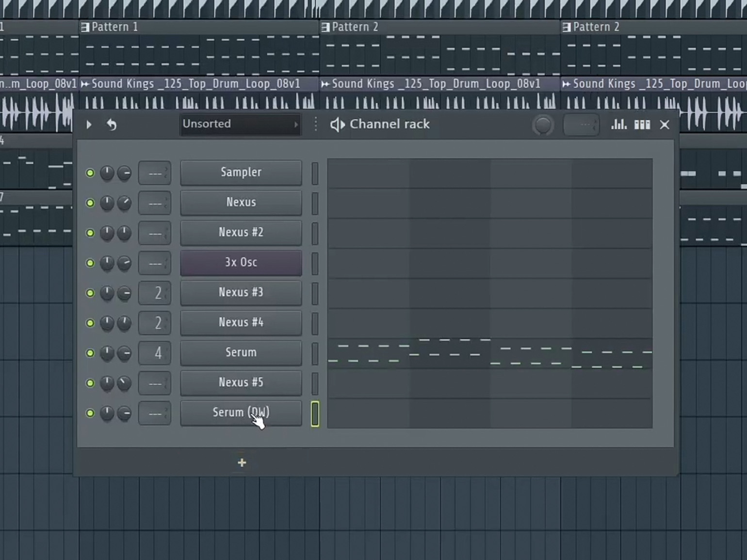The height and width of the screenshot is (560, 747).
Task: Mute the Nexus #3 channel
Action: pos(90,293)
